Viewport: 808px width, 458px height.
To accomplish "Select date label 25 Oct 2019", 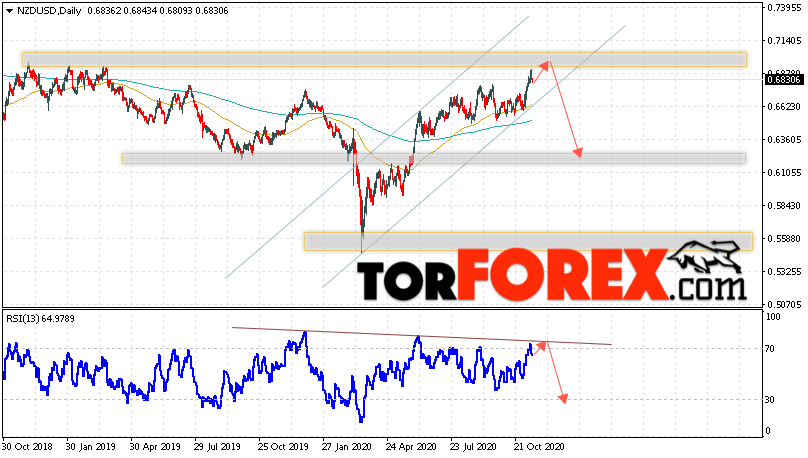I will pyautogui.click(x=283, y=446).
